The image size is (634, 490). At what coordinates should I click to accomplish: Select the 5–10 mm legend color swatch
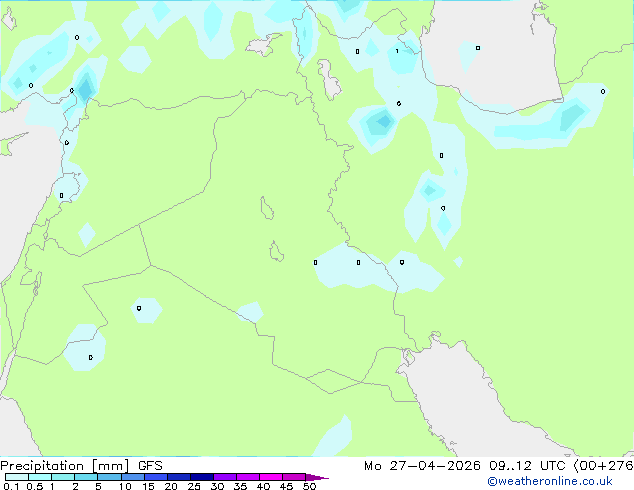coord(110,477)
